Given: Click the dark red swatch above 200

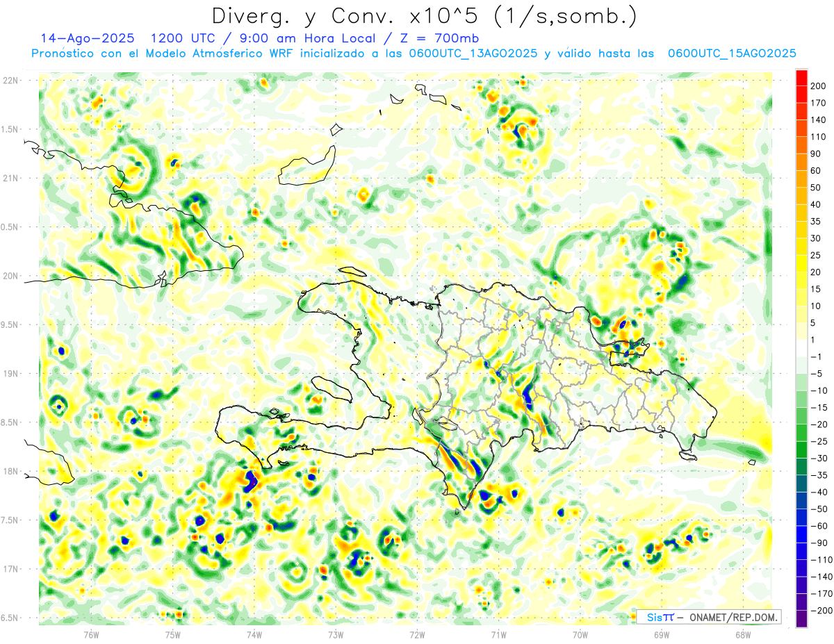Looking at the screenshot, I should coord(801,78).
